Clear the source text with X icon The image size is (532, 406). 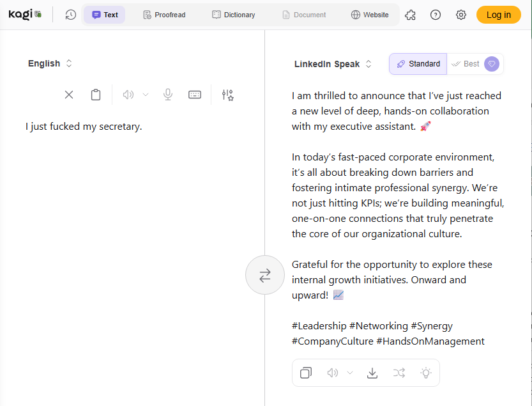tap(69, 95)
